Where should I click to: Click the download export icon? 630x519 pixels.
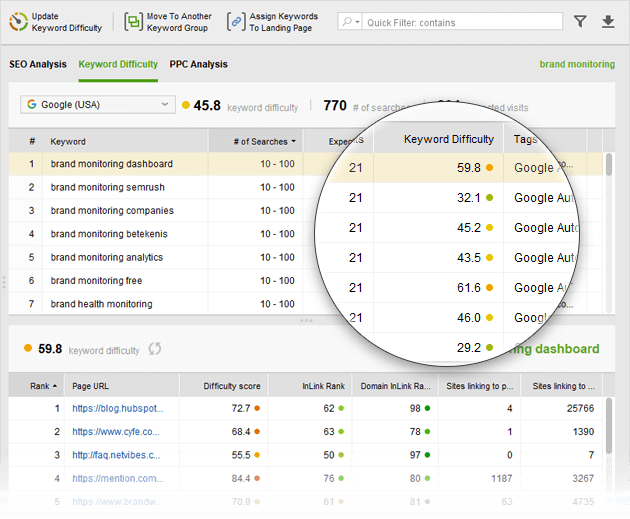click(608, 21)
